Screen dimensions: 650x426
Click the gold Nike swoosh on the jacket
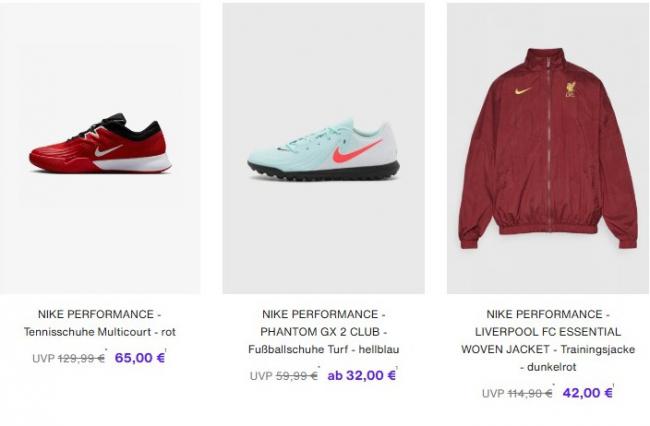point(523,90)
